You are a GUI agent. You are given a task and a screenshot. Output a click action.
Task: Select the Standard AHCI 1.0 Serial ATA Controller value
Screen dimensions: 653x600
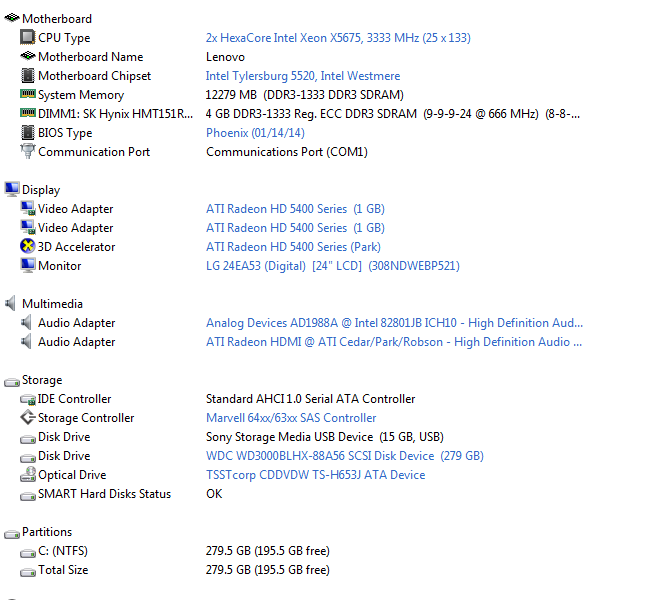point(311,399)
